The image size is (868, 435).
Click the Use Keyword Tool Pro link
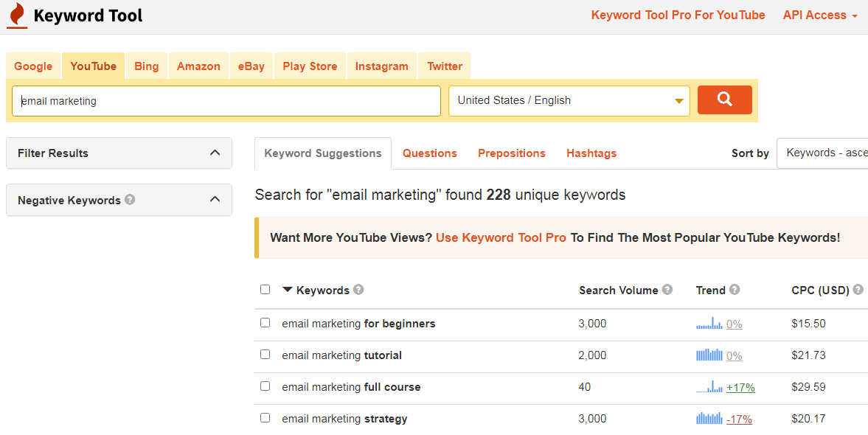point(501,237)
